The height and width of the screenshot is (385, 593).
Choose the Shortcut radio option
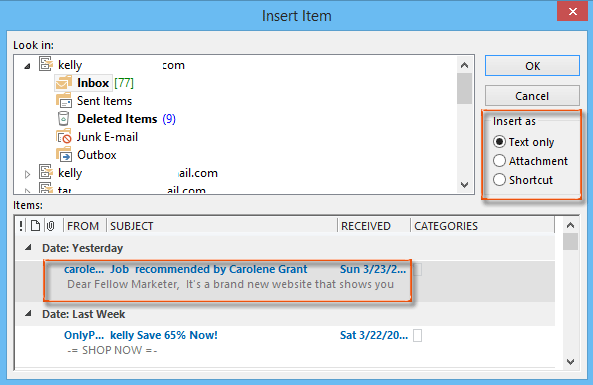499,180
